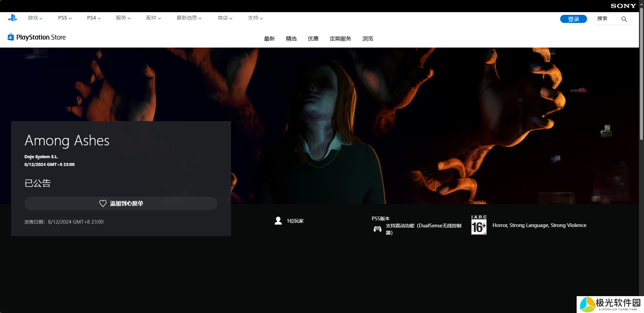Go to the 定期服务 tab
This screenshot has width=644, height=313.
pos(340,39)
